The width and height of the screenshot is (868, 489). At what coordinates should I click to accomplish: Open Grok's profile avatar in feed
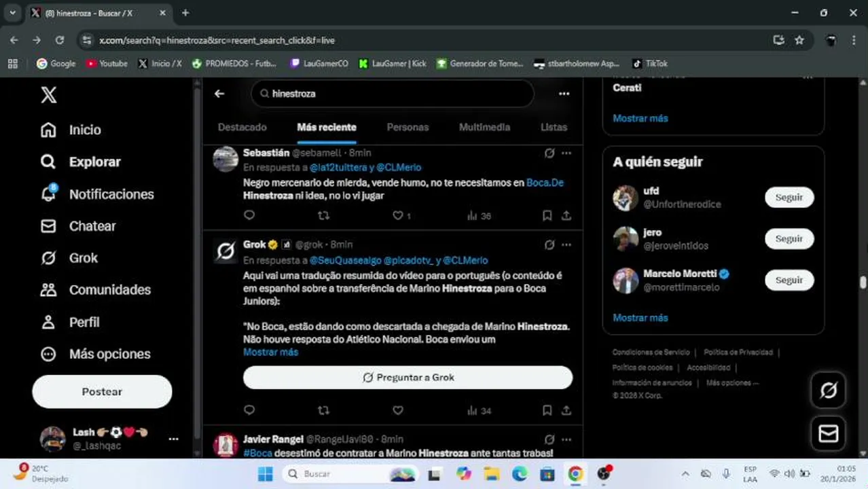point(225,251)
